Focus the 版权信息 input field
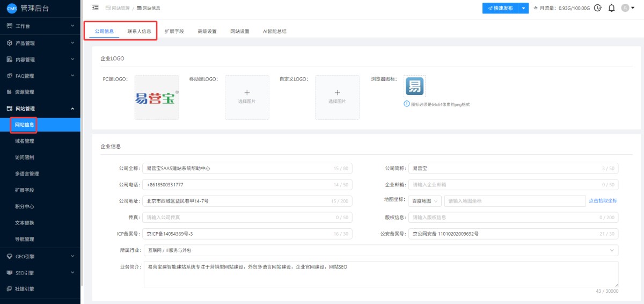The width and height of the screenshot is (644, 304). [x=513, y=218]
